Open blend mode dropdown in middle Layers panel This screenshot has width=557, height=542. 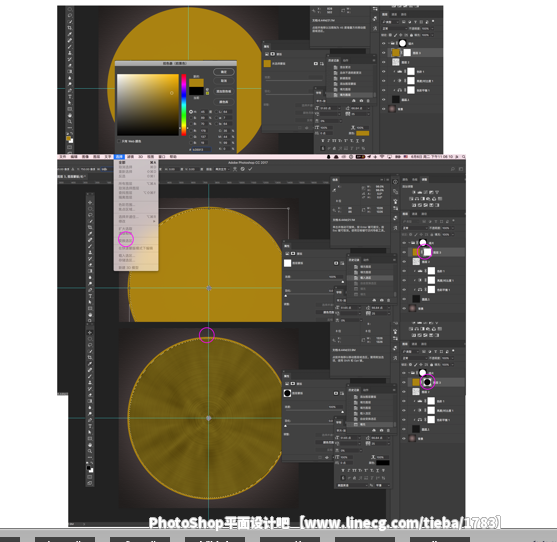click(x=414, y=228)
